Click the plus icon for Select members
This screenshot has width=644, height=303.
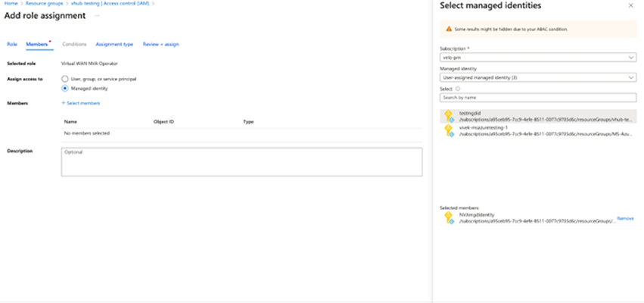pyautogui.click(x=63, y=102)
